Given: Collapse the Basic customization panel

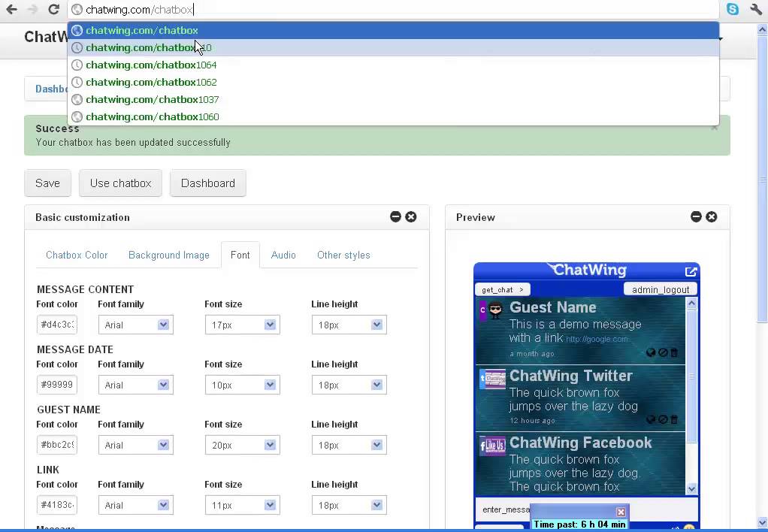Looking at the screenshot, I should pyautogui.click(x=395, y=216).
